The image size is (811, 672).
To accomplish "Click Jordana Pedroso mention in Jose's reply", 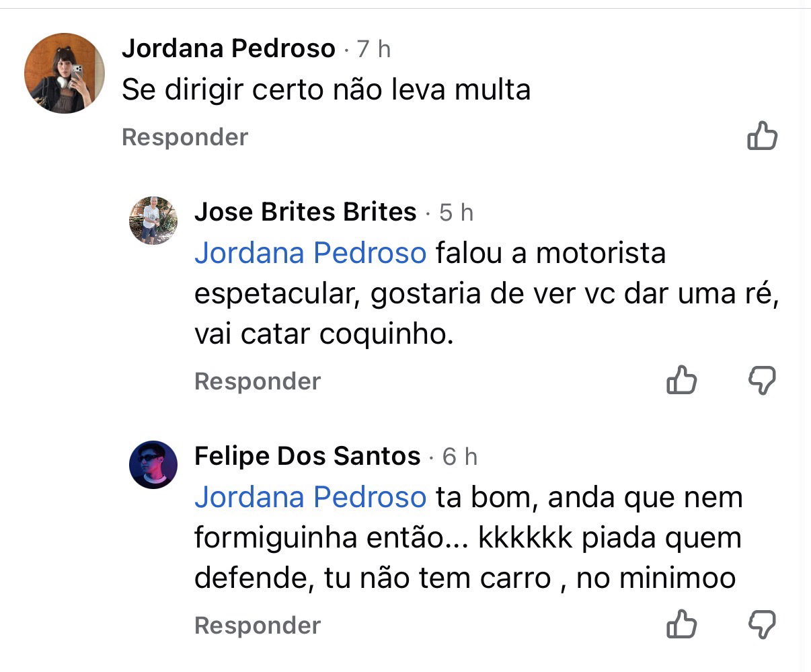I will click(310, 253).
